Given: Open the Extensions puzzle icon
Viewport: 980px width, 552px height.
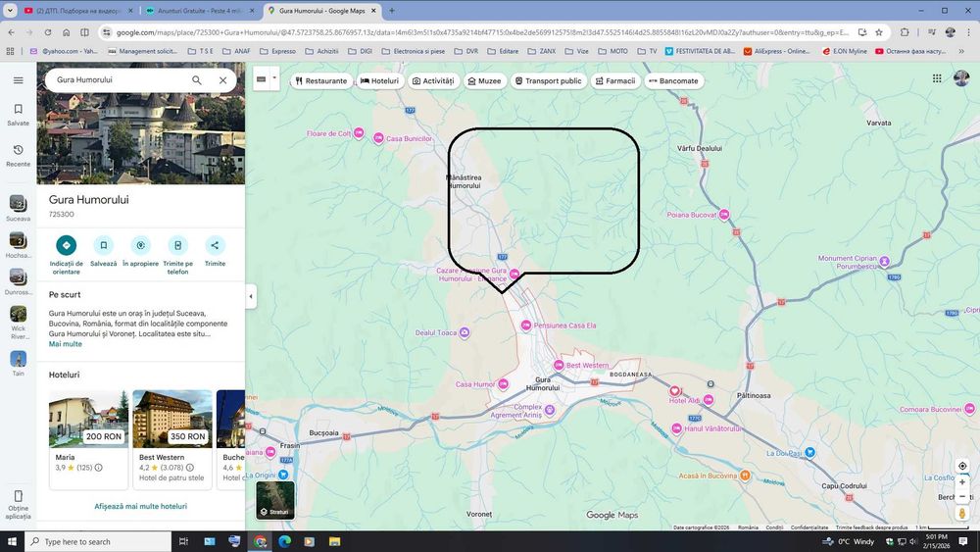Looking at the screenshot, I should point(905,32).
